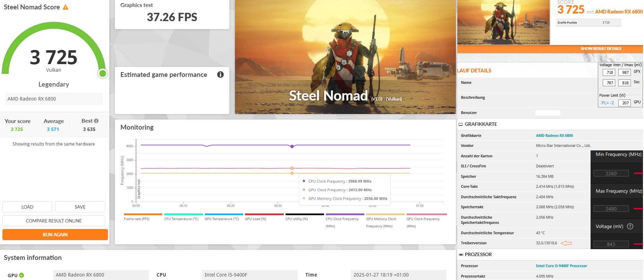The width and height of the screenshot is (644, 280).
Task: Open the Intel Core i5-9400F Processor link
Action: click(561, 266)
